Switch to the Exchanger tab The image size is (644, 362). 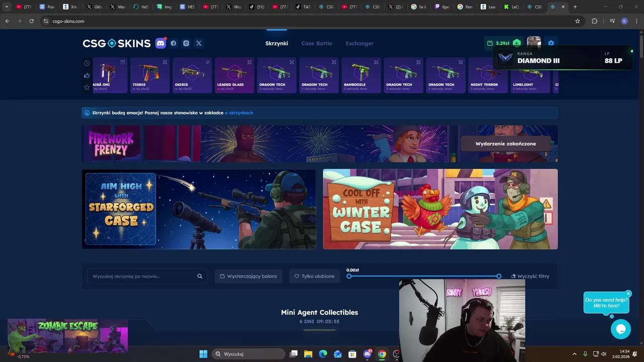click(359, 43)
